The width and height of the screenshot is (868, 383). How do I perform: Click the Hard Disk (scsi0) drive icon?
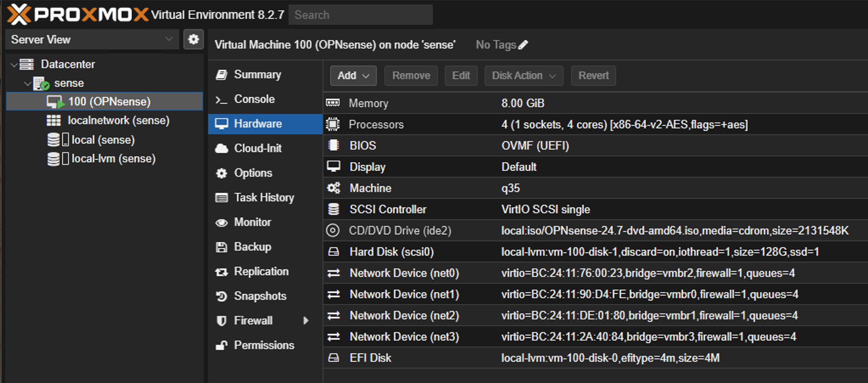(x=333, y=252)
